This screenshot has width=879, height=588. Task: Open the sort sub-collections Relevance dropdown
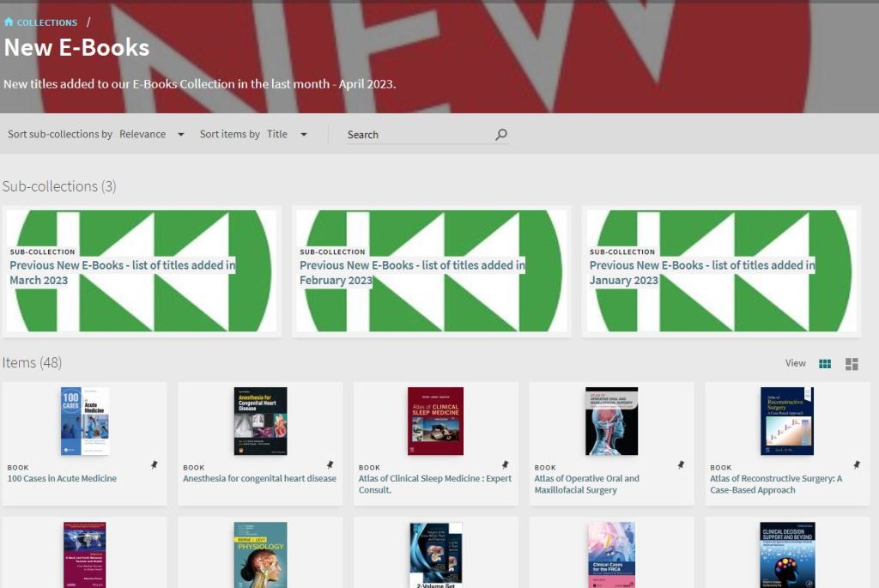coord(152,135)
